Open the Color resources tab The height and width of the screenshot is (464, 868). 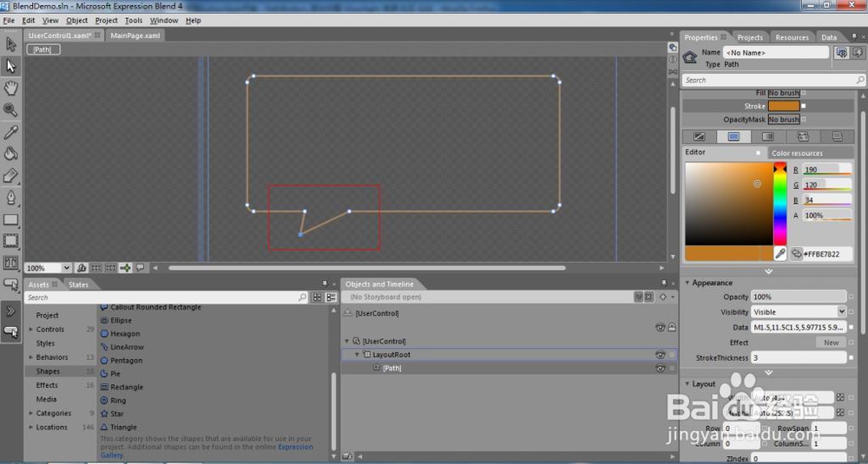point(797,154)
